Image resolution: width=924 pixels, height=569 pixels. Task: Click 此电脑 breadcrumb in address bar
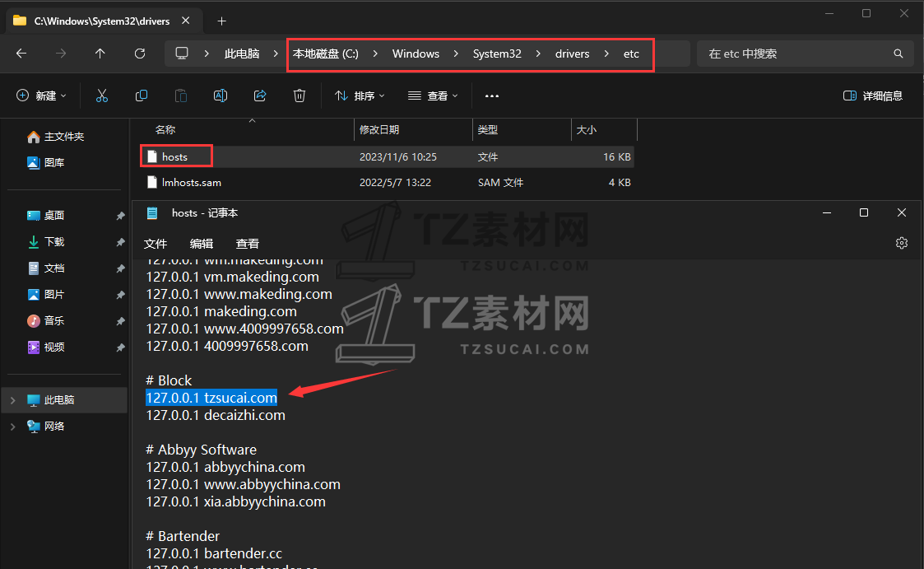point(242,54)
